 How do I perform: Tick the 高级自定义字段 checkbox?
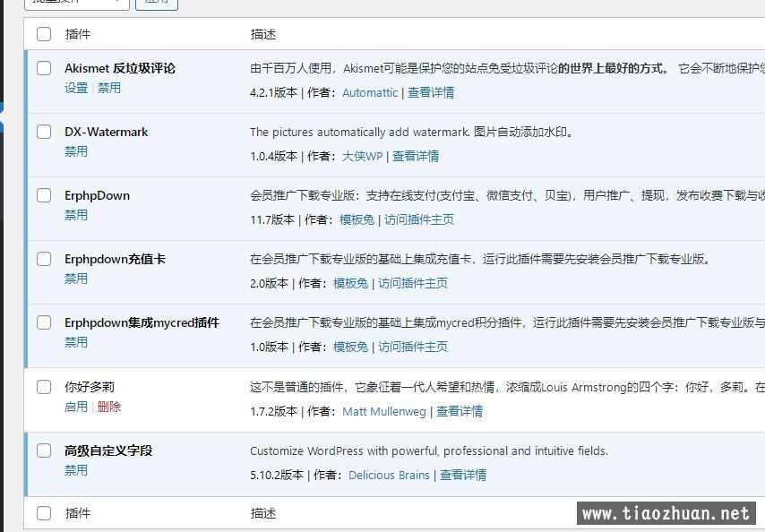44,450
